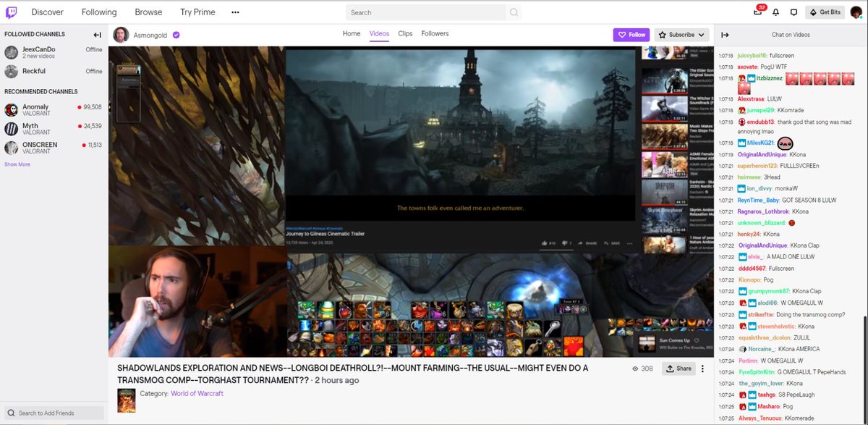Click the Get Bits button
Viewport: 868px width, 425px height.
click(x=824, y=12)
